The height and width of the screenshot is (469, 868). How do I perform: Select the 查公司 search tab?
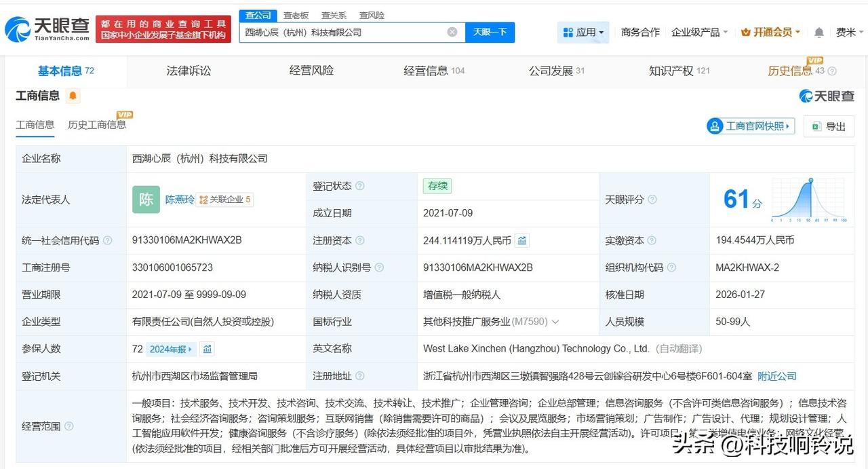258,15
